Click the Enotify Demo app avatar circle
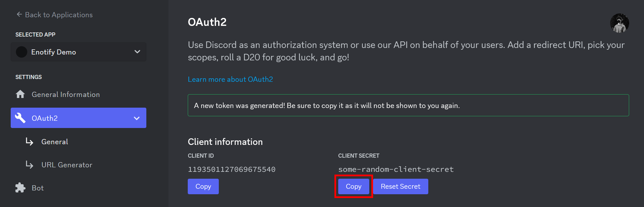 pyautogui.click(x=21, y=52)
